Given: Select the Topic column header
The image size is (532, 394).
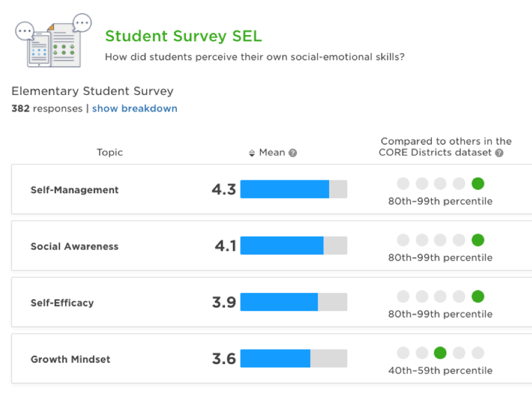Looking at the screenshot, I should [109, 152].
